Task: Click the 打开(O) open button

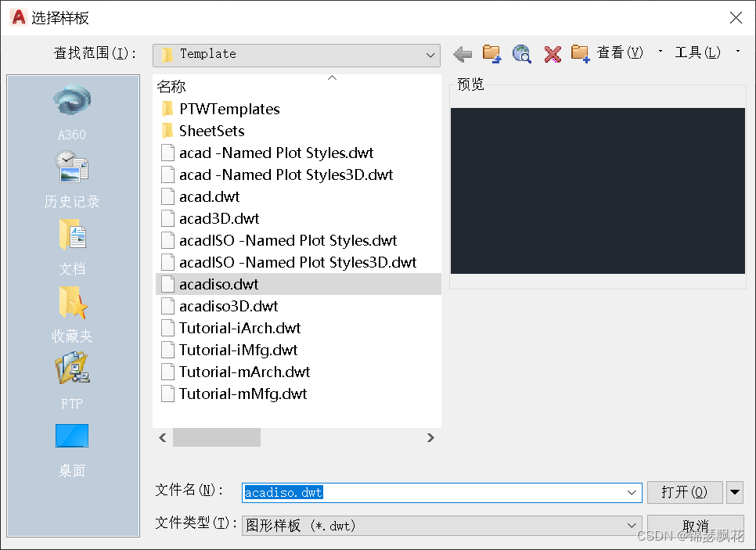Action: [685, 492]
